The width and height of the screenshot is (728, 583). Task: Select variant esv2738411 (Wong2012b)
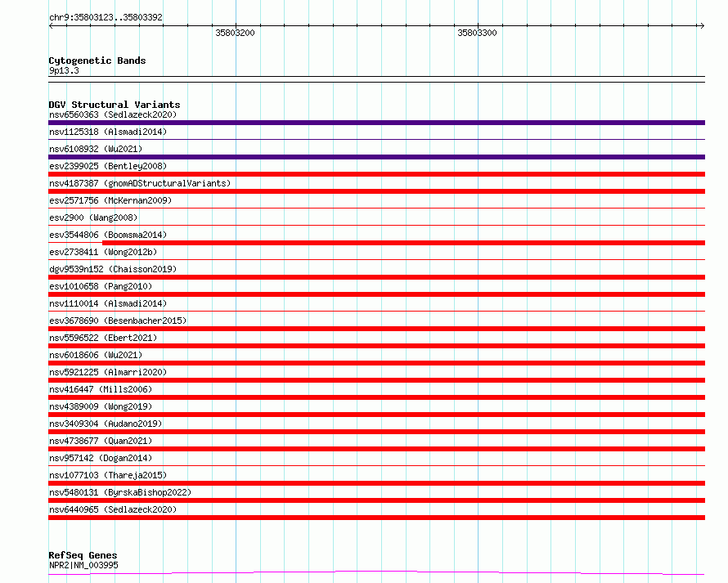[x=103, y=252]
